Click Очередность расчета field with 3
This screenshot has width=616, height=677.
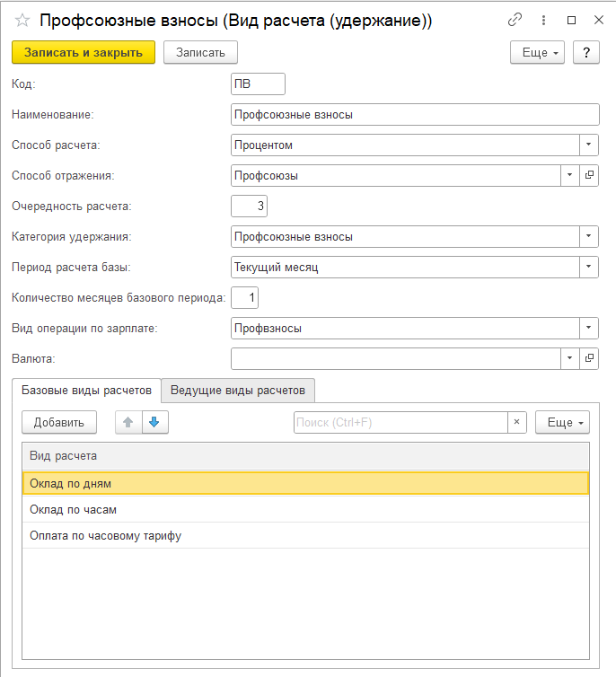(249, 206)
